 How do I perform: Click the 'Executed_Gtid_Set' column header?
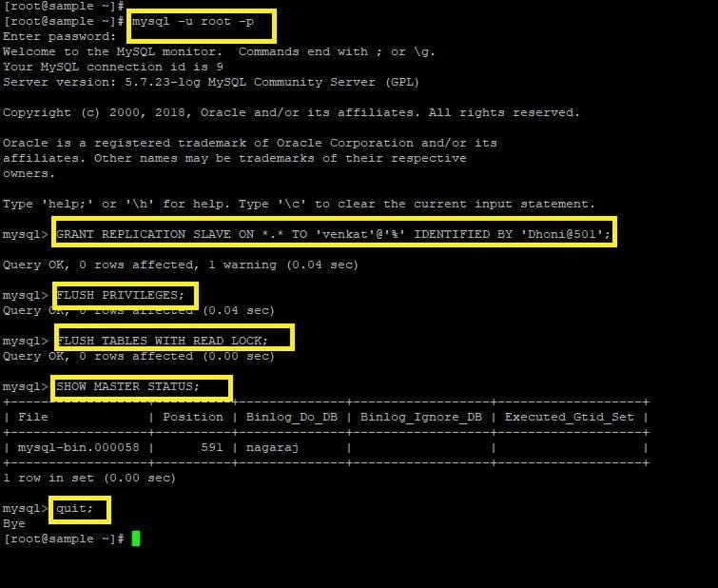[x=570, y=417]
